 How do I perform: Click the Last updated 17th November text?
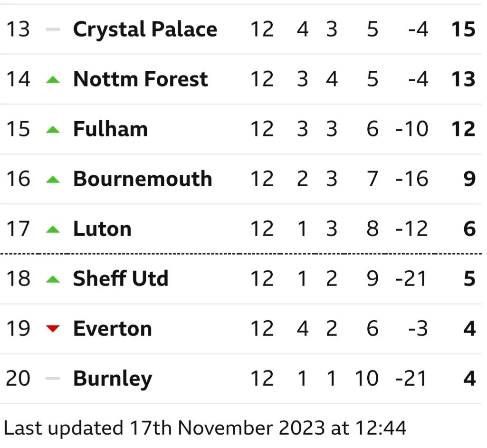tap(204, 428)
